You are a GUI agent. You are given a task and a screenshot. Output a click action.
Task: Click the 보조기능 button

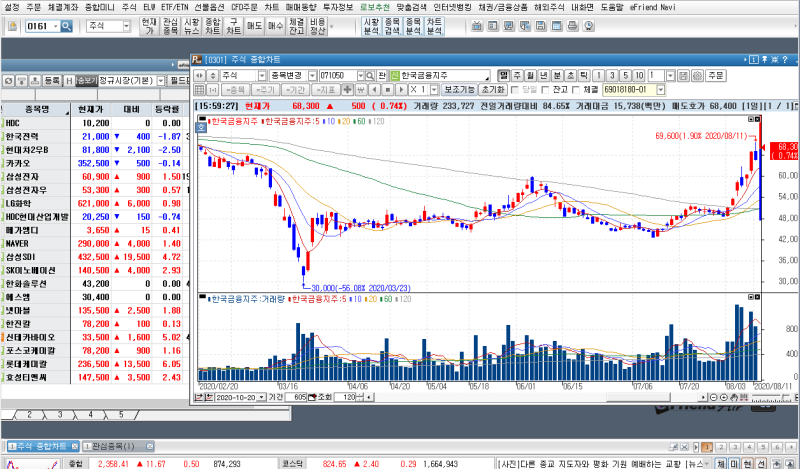(459, 90)
